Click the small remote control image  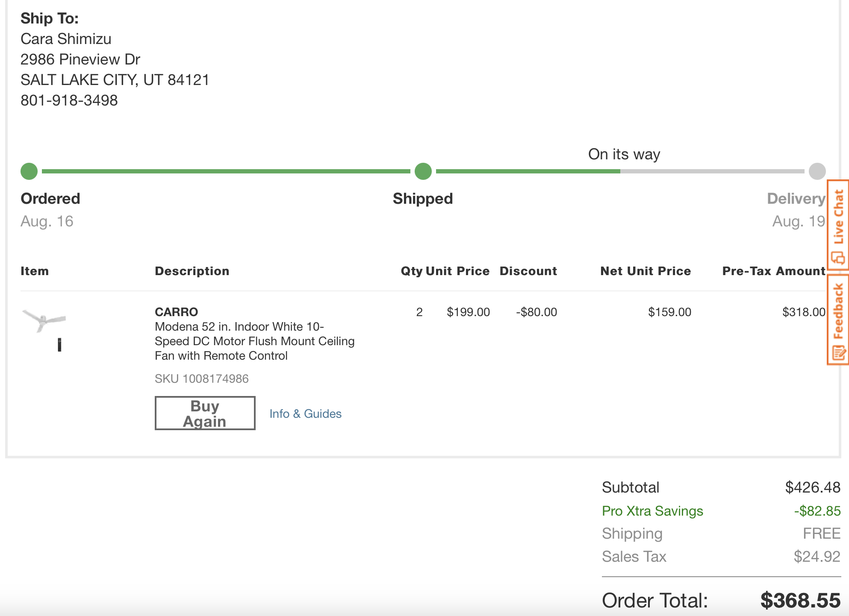point(59,345)
